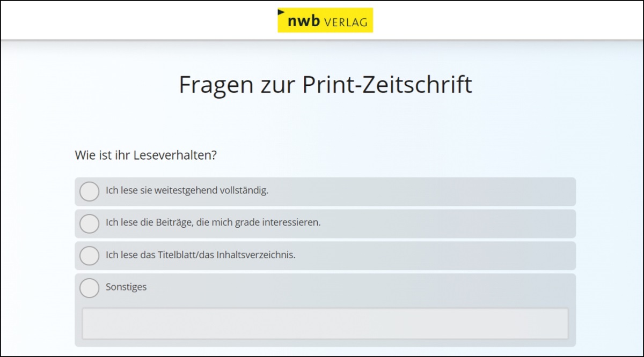Focus the text field below Sonstiges
This screenshot has width=644, height=357.
pos(325,324)
